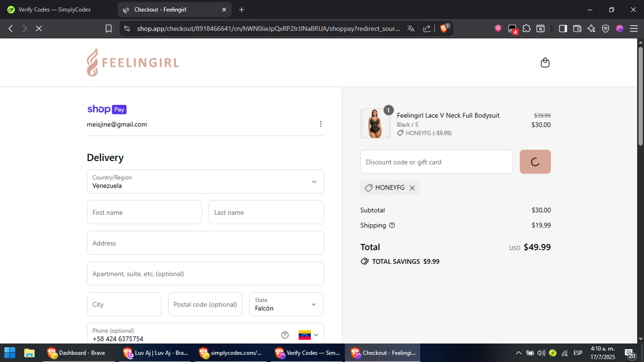Expand the Country/Region dropdown
Screen dimensions: 644x362
click(205, 182)
